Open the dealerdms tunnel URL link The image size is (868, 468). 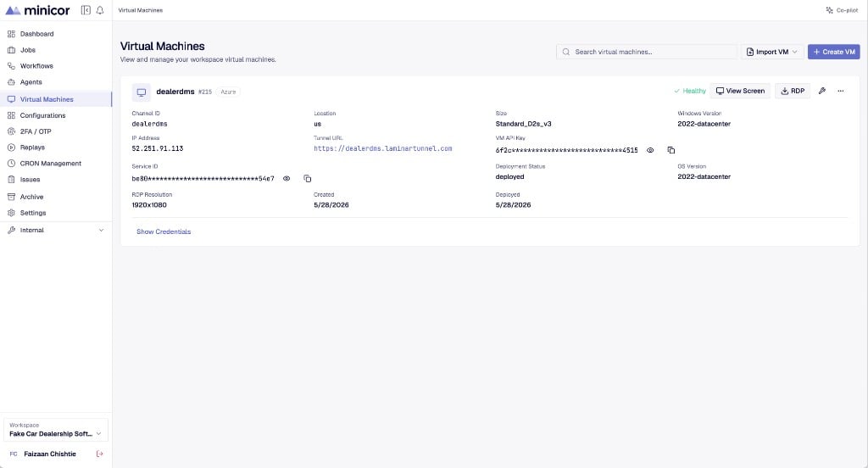382,148
